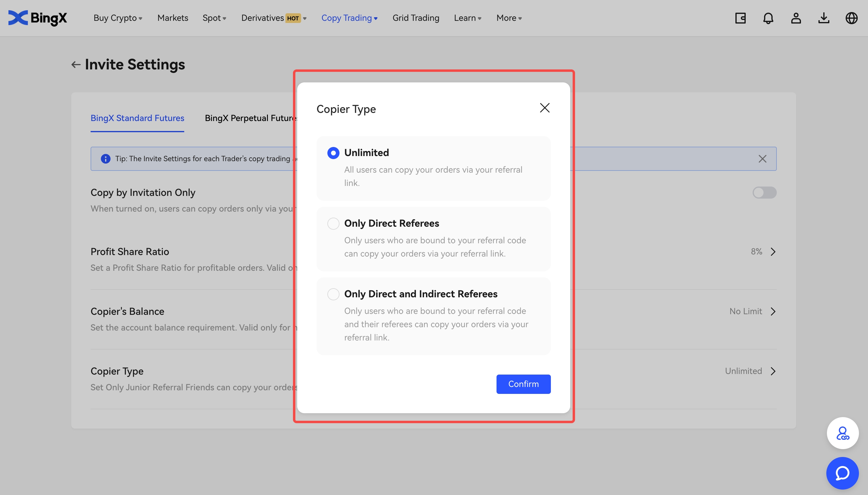
Task: Click the download app icon
Action: (x=824, y=17)
